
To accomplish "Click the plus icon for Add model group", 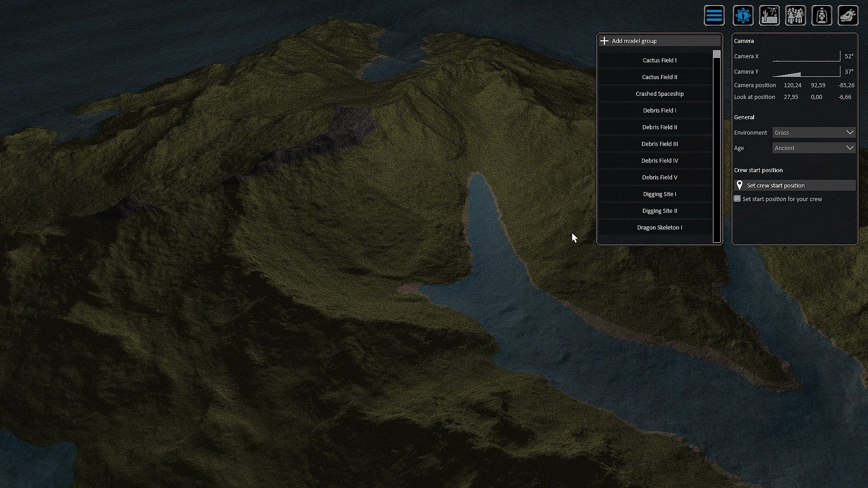I will [604, 41].
